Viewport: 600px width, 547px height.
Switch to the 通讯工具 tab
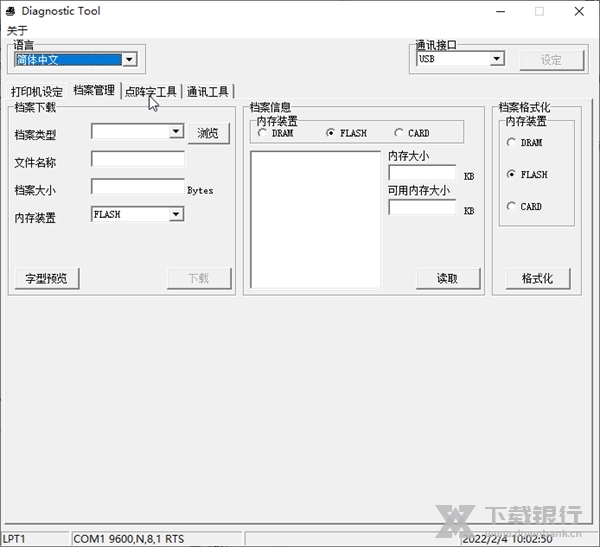click(x=207, y=92)
